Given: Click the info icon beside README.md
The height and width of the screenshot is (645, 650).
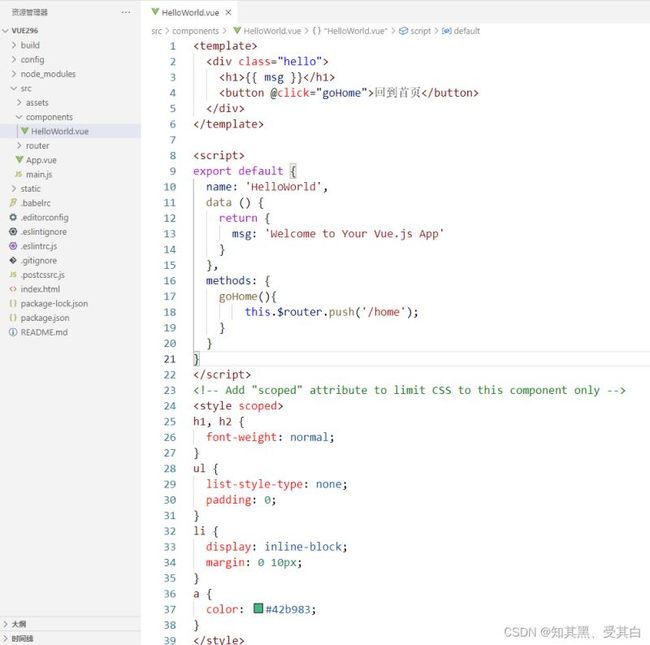Looking at the screenshot, I should 12,332.
